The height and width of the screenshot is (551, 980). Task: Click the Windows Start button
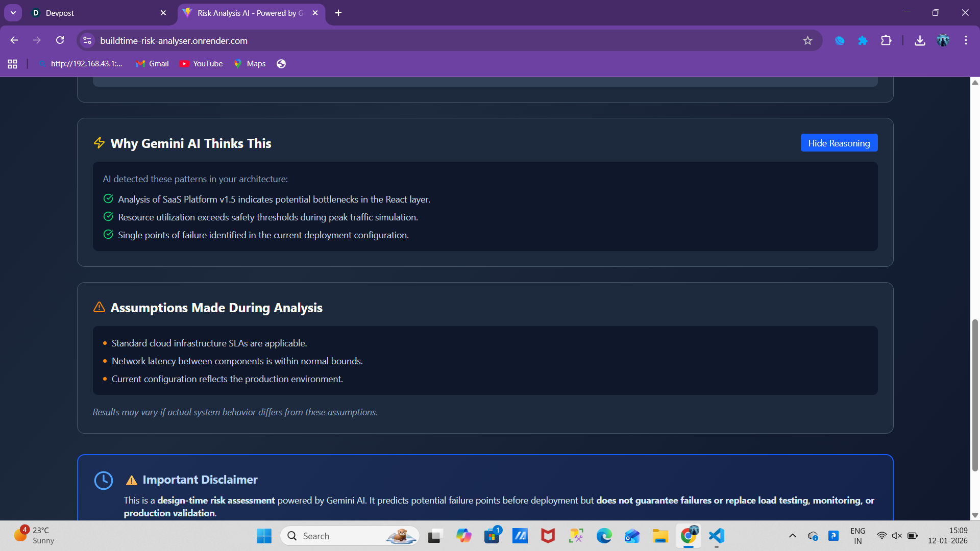click(264, 536)
